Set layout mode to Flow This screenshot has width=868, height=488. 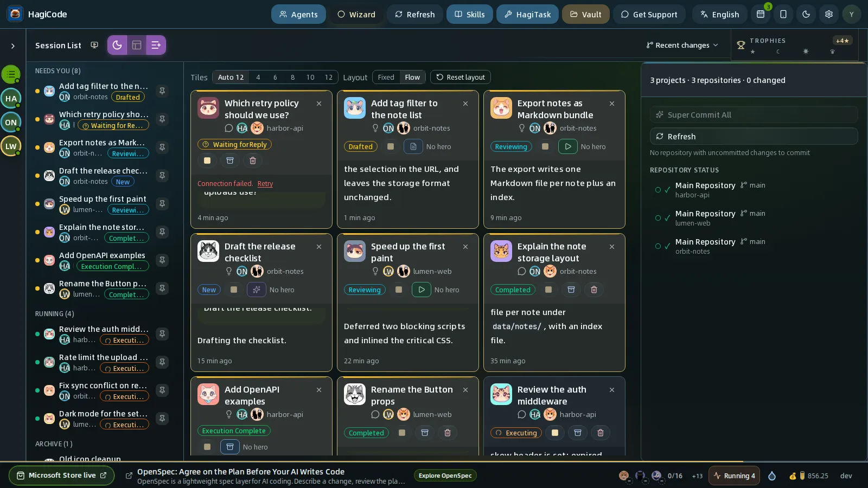[x=412, y=77]
